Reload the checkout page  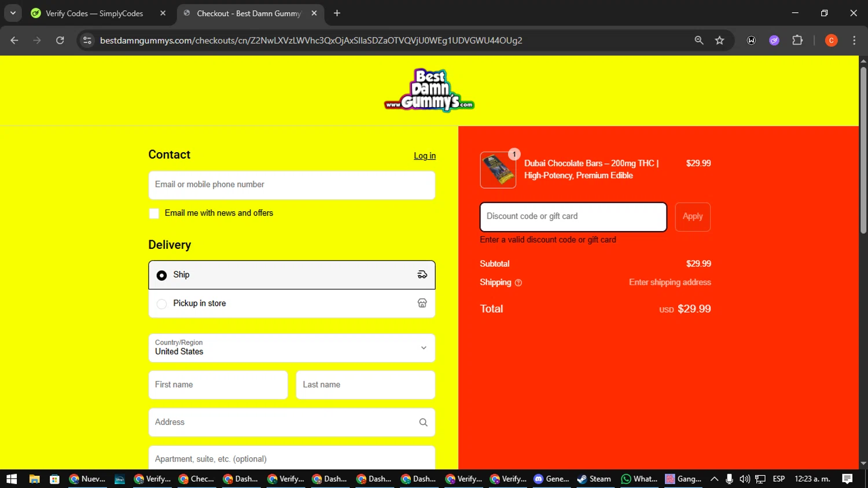click(60, 41)
